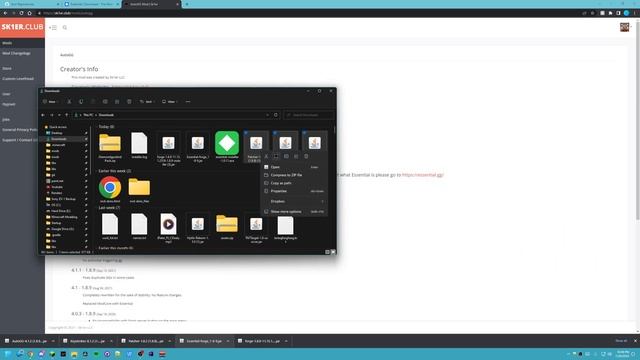Switch to the first browser tab
The width and height of the screenshot is (640, 360).
pyautogui.click(x=31, y=4)
